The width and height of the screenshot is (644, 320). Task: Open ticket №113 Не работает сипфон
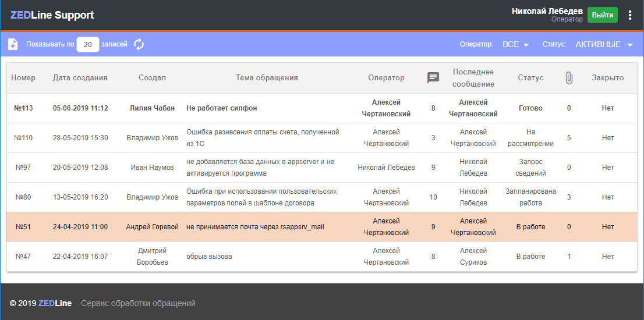[x=221, y=108]
